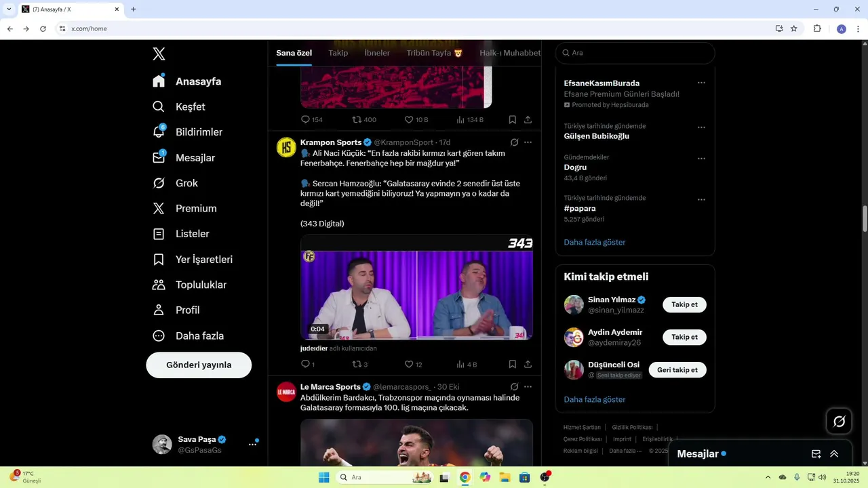The width and height of the screenshot is (868, 488).
Task: Click Le Marca Sports avatar
Action: (286, 392)
